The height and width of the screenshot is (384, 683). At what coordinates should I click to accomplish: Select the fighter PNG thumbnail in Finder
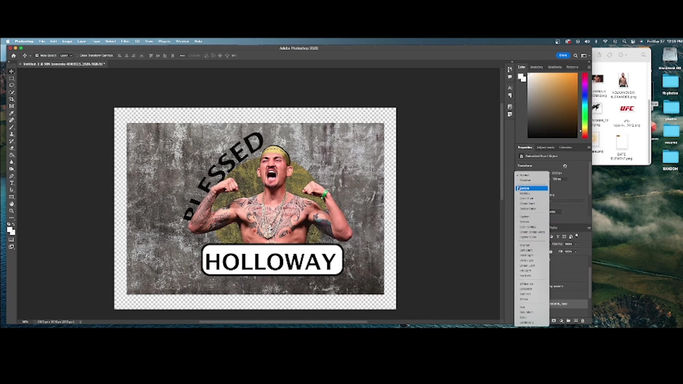coord(623,80)
